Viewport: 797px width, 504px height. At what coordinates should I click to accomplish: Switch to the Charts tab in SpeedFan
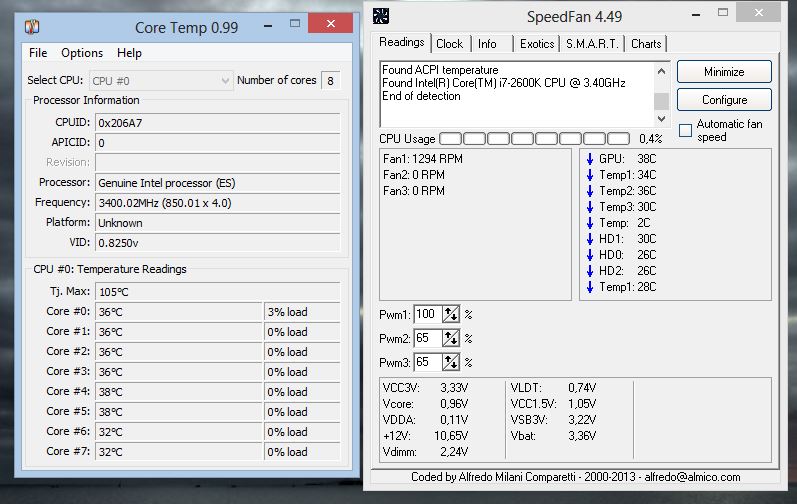pyautogui.click(x=646, y=44)
